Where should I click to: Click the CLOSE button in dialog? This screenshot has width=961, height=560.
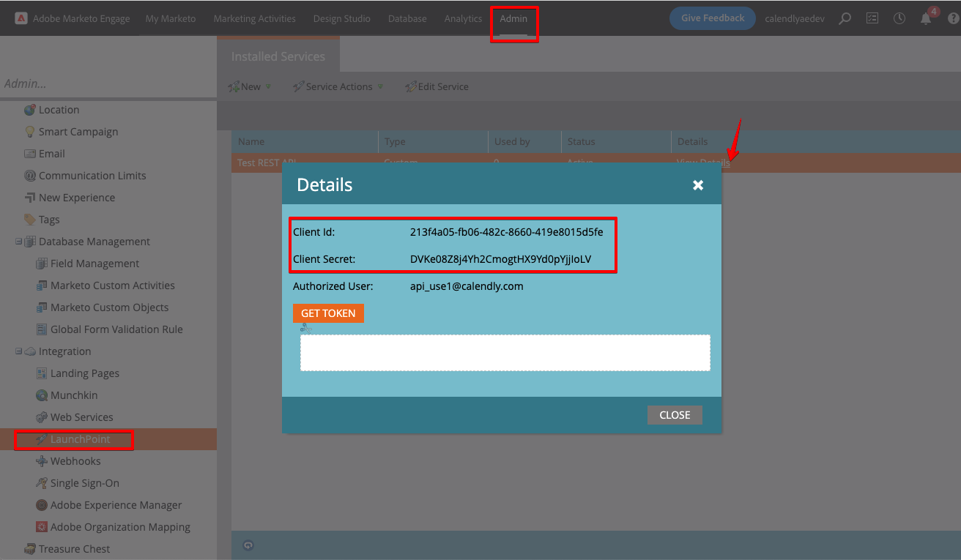pos(674,415)
